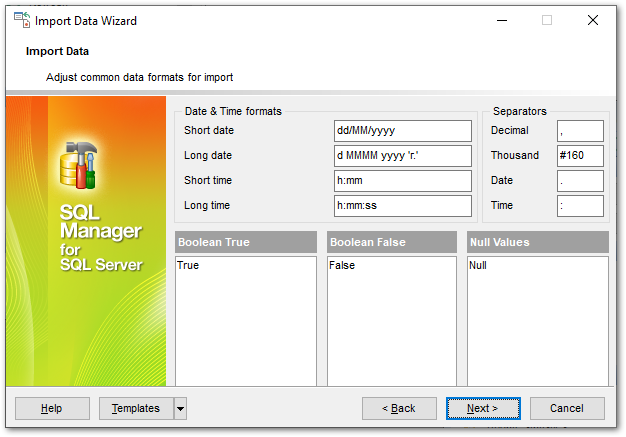The image size is (626, 437).
Task: Select the Time separator field
Action: click(x=580, y=206)
